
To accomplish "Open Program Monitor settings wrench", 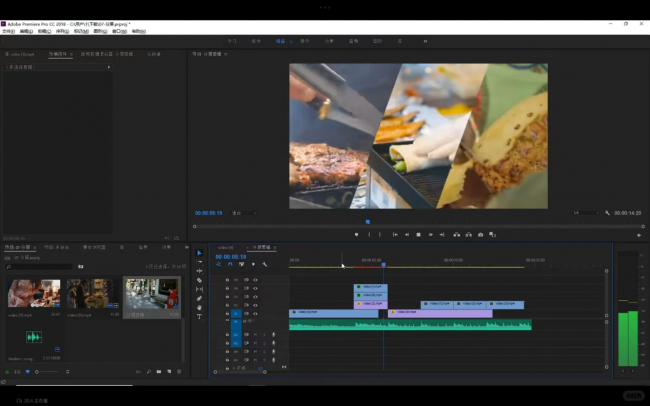I will click(607, 213).
